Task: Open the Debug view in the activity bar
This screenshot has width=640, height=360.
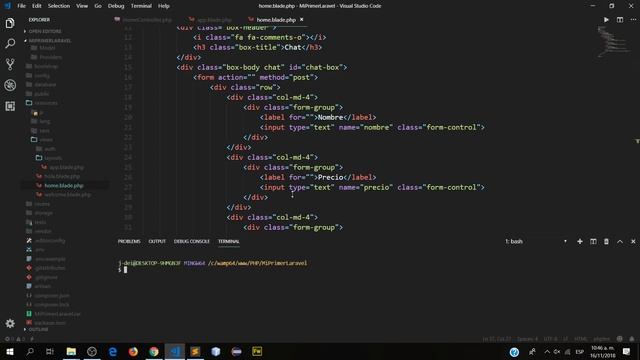Action: (x=10, y=85)
